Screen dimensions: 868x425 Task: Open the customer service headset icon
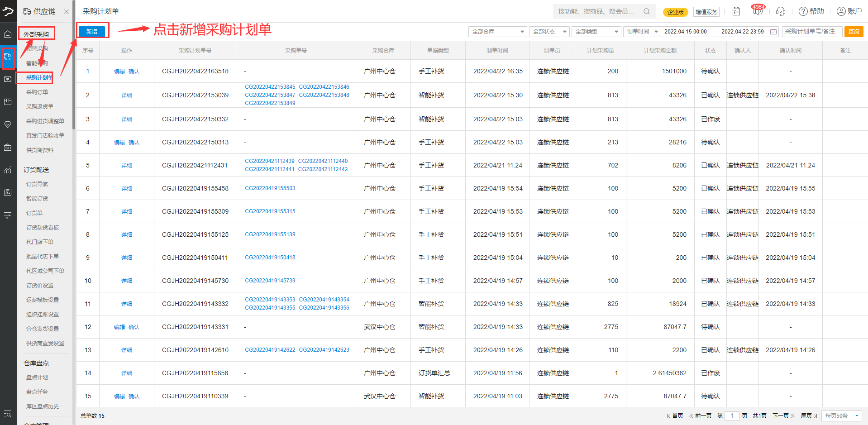[781, 11]
